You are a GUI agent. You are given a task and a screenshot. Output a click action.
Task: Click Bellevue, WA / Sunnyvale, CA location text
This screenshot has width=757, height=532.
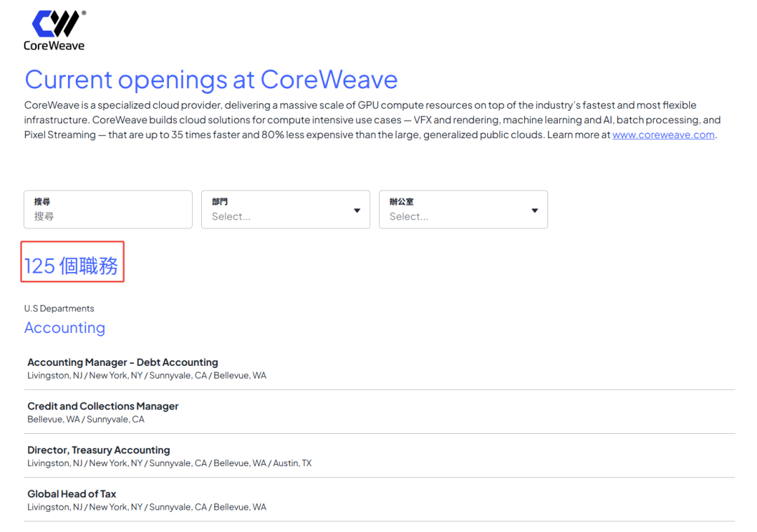click(x=86, y=420)
